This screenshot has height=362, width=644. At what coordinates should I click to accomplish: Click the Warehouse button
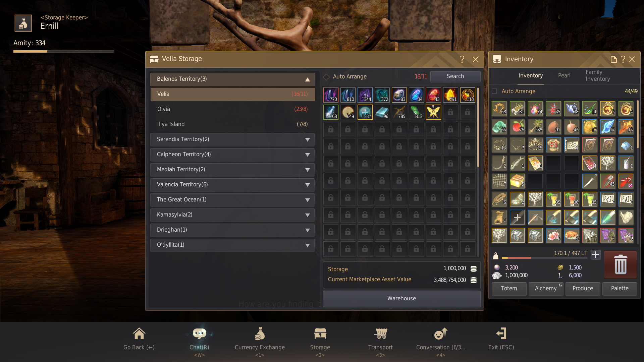click(x=401, y=298)
